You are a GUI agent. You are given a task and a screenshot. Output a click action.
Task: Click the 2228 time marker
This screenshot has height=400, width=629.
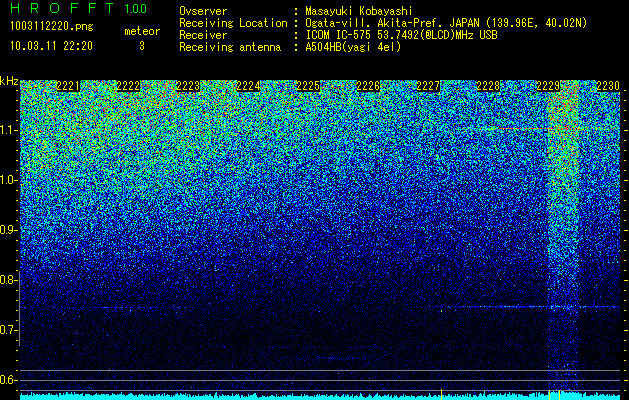488,86
